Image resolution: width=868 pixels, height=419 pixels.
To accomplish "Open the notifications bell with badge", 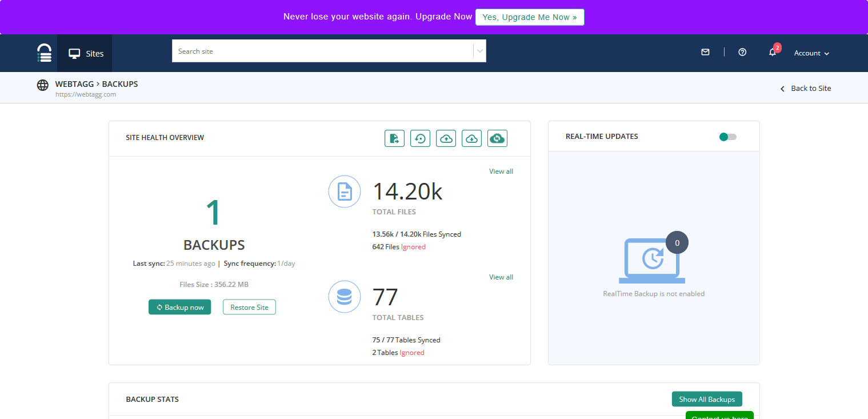I will [773, 52].
